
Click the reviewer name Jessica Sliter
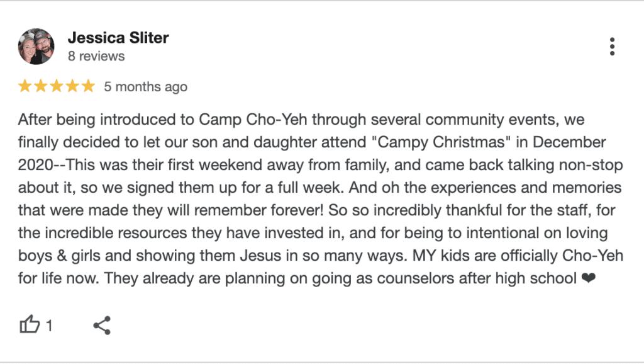[x=118, y=38]
